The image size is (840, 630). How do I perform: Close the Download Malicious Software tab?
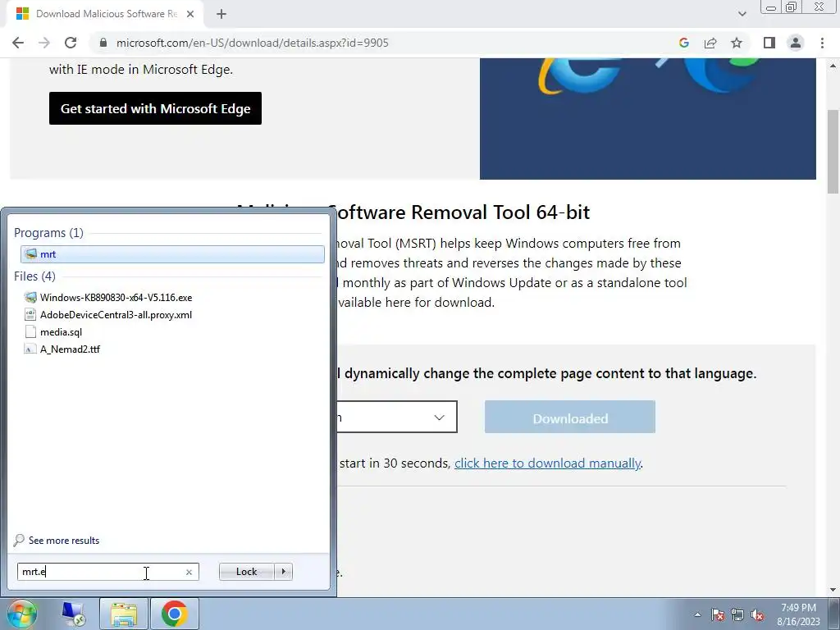[190, 14]
